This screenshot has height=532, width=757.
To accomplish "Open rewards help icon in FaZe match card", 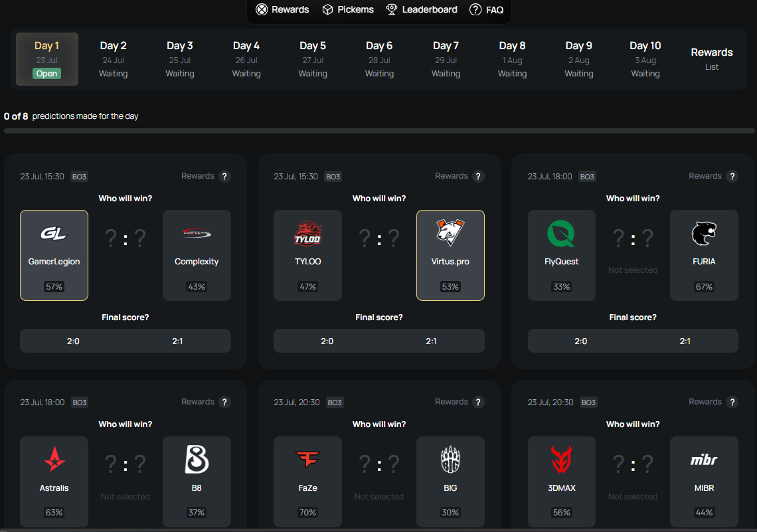I will 478,402.
